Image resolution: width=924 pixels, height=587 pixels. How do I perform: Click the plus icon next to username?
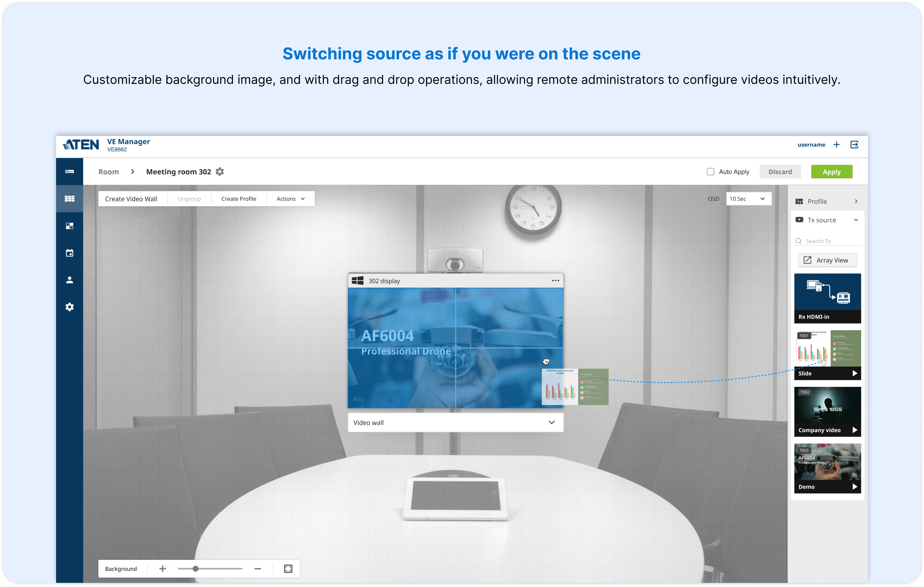click(837, 144)
